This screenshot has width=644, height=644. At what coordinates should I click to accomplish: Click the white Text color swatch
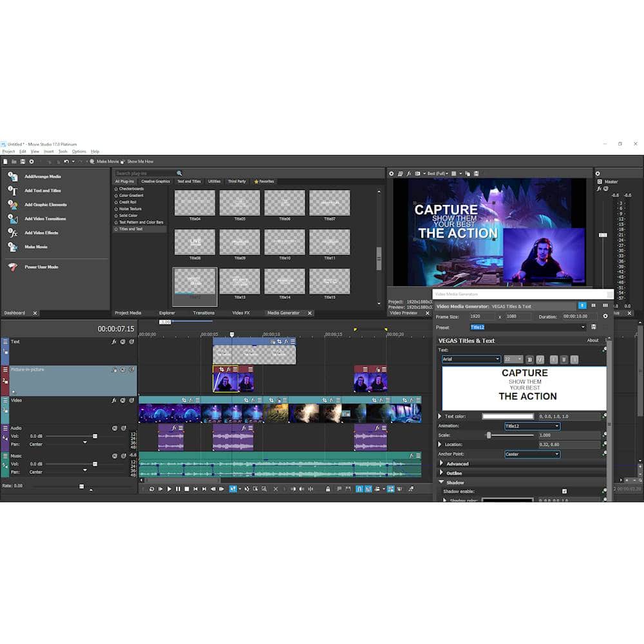(507, 417)
